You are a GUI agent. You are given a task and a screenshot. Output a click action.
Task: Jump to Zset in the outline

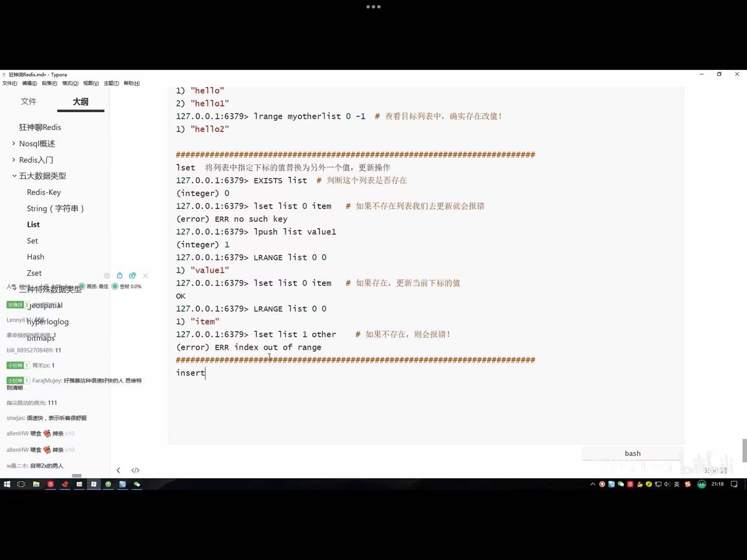(34, 273)
